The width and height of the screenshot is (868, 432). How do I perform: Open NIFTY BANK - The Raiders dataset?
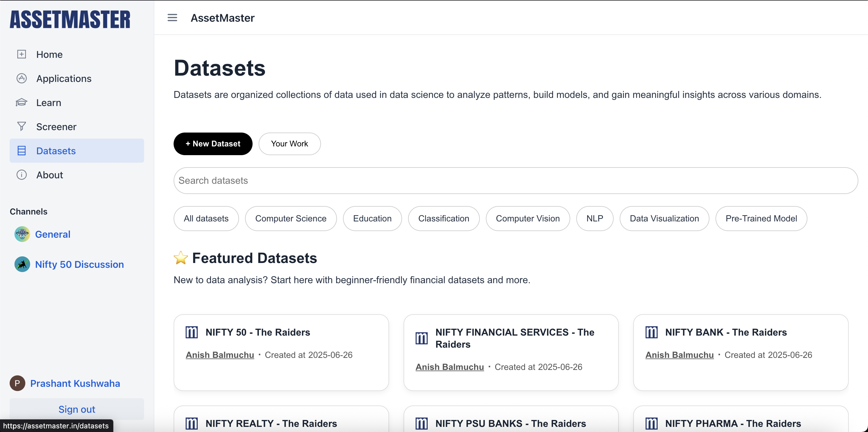[726, 332]
